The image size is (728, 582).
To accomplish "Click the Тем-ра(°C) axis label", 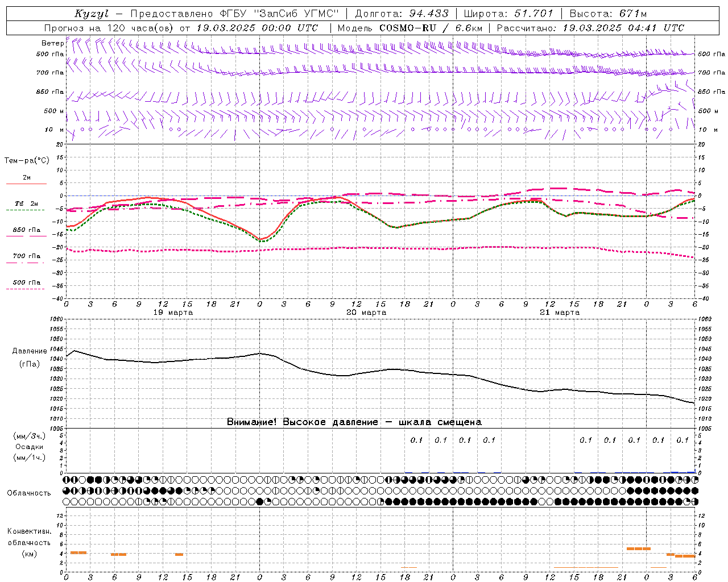I will [27, 161].
